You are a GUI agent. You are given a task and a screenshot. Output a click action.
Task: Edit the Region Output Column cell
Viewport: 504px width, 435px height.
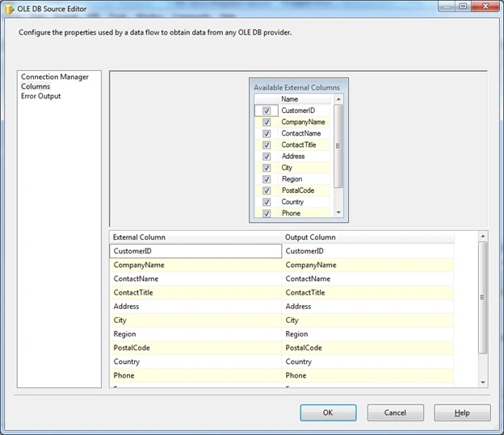point(367,334)
